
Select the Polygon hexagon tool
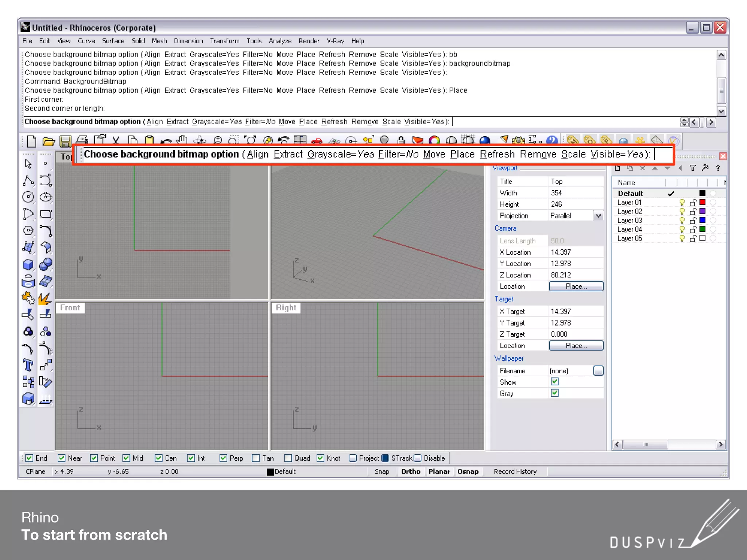(28, 230)
